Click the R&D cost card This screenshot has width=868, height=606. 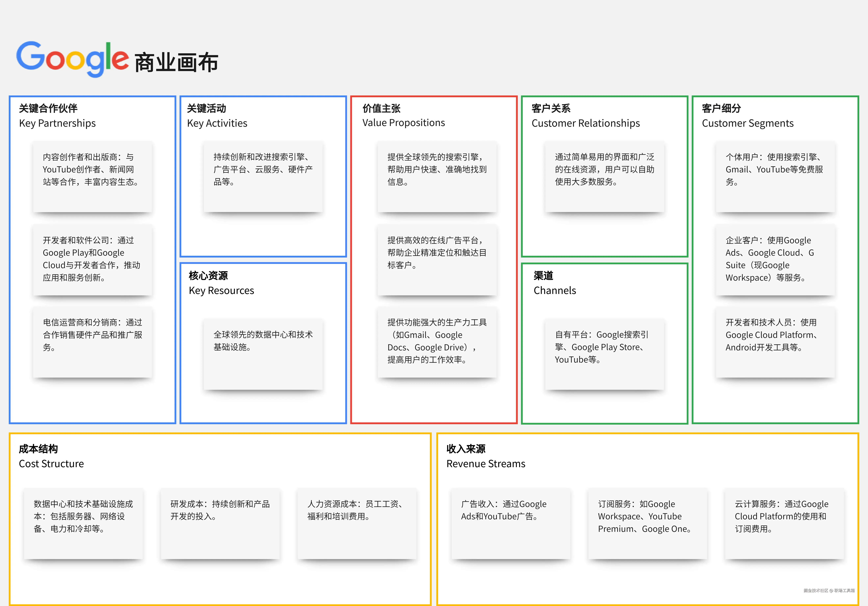tap(220, 523)
